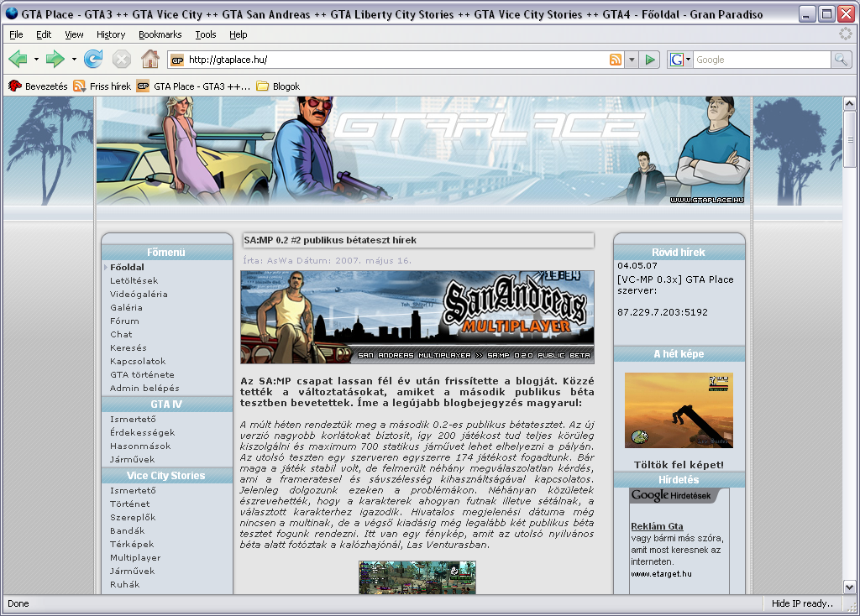Click the Töltök fel képet! link
The height and width of the screenshot is (616, 860).
(679, 465)
